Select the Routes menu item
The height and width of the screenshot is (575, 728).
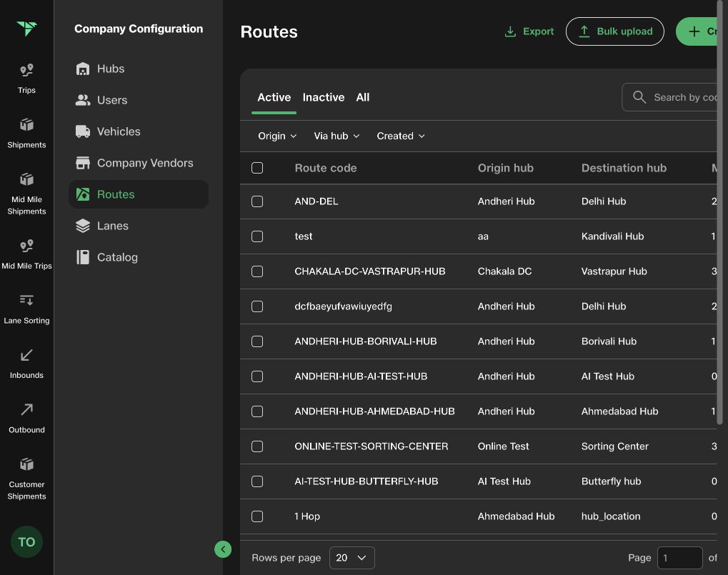coord(139,194)
